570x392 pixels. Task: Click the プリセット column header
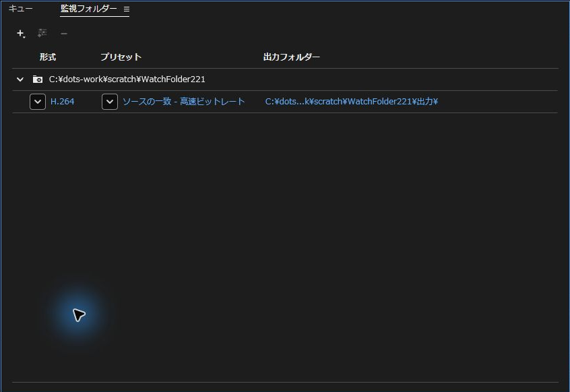point(121,57)
